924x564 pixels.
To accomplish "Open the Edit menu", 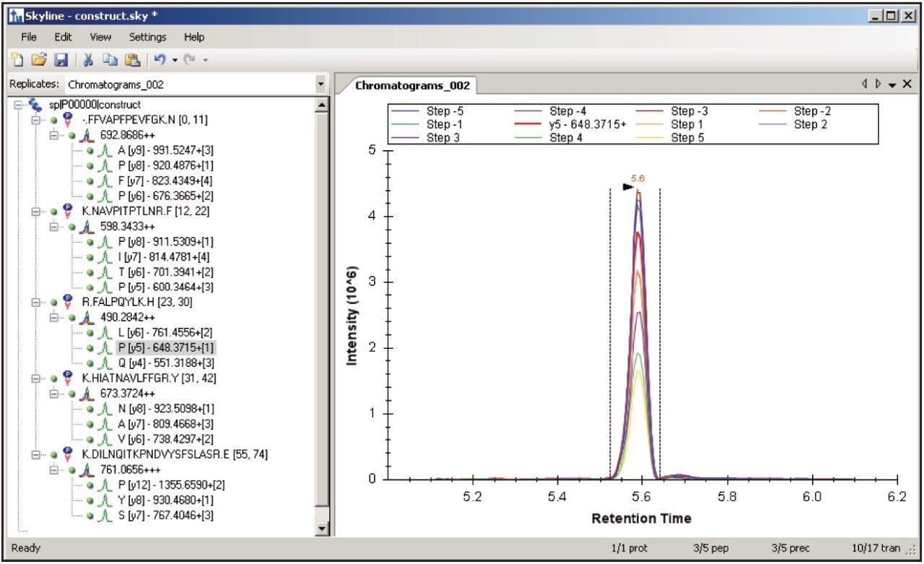I will [x=63, y=37].
